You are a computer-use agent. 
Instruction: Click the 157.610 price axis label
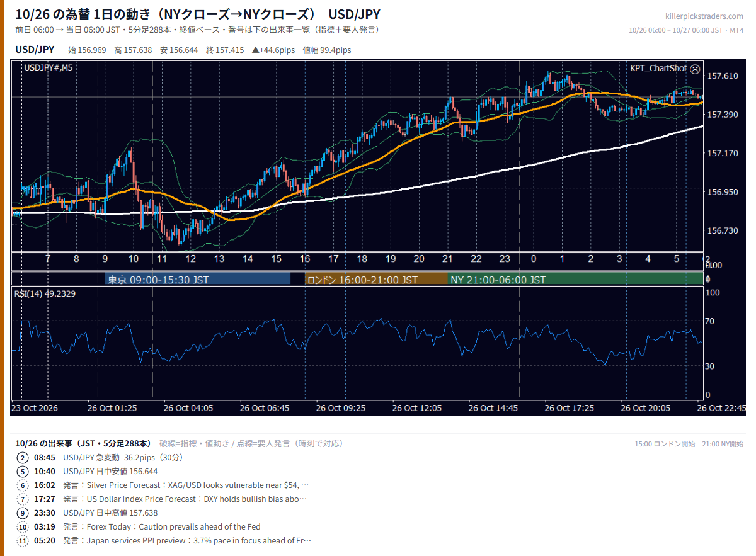[x=723, y=76]
